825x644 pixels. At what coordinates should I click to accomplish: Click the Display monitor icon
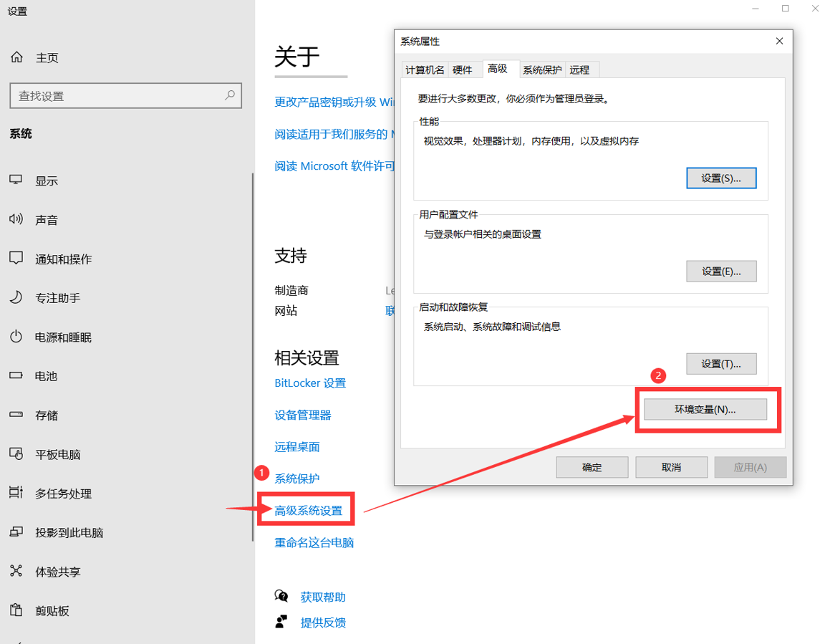[16, 180]
